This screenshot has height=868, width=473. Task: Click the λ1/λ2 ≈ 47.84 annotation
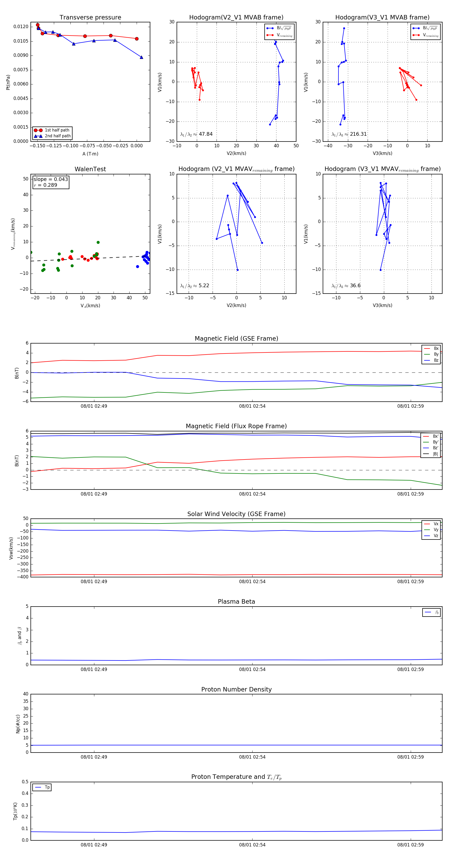196,134
